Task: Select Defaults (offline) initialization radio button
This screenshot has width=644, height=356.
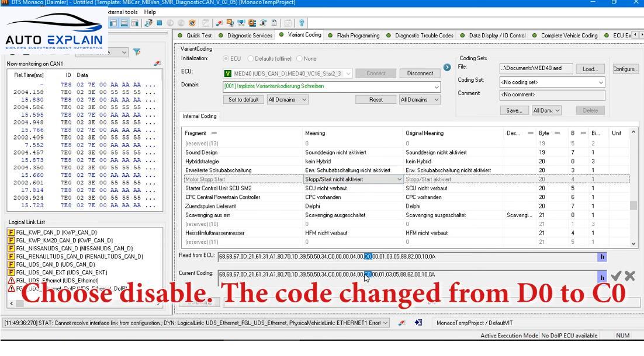Action: (x=250, y=58)
